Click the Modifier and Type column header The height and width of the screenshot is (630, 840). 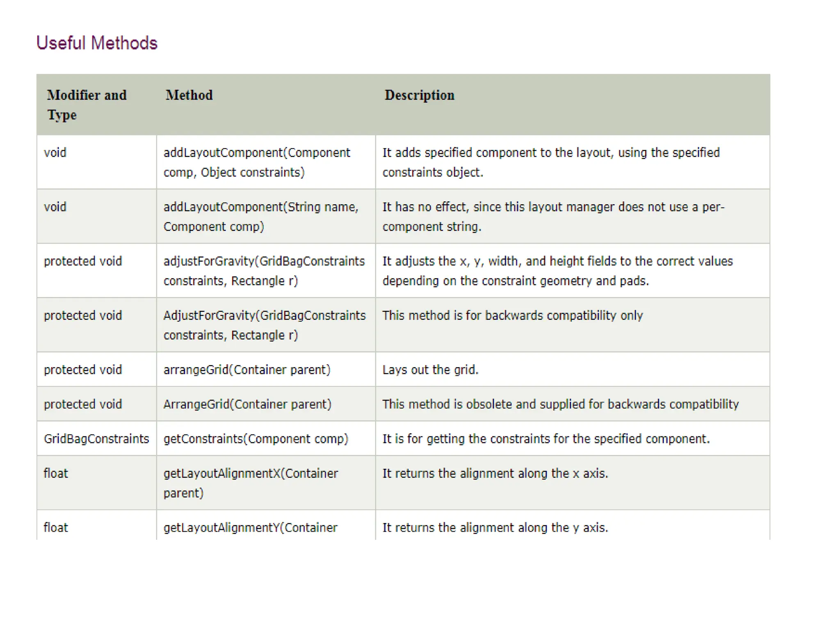(87, 105)
